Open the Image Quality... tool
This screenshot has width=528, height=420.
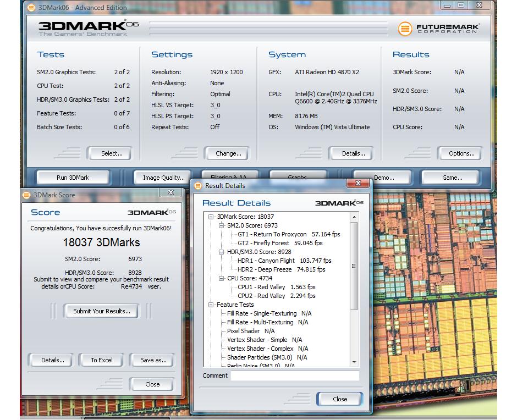[x=164, y=178]
